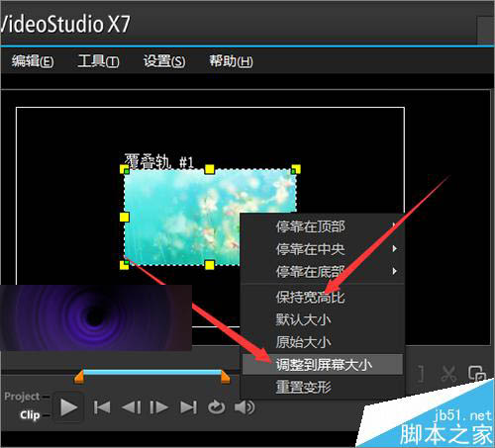The width and height of the screenshot is (495, 448).
Task: Toggle the repeat loop button
Action: pos(217,407)
